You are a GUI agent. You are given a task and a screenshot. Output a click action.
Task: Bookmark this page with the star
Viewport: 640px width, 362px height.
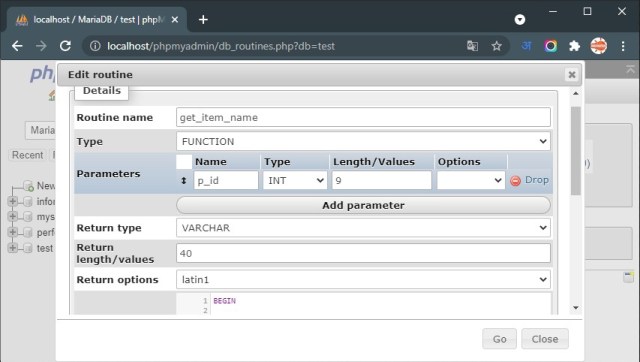(x=496, y=46)
